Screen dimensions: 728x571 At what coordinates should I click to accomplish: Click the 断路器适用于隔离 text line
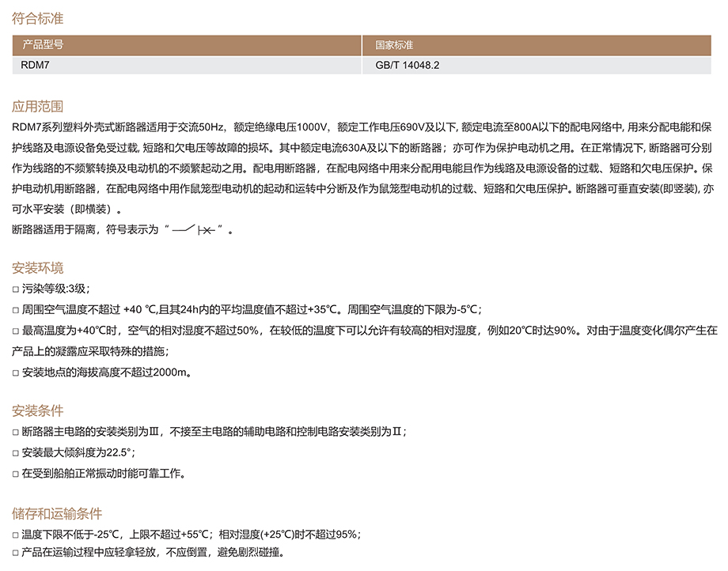tap(87, 230)
